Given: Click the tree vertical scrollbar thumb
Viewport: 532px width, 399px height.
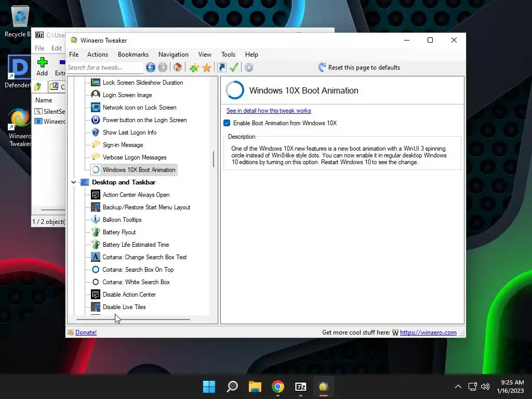Looking at the screenshot, I should click(214, 159).
